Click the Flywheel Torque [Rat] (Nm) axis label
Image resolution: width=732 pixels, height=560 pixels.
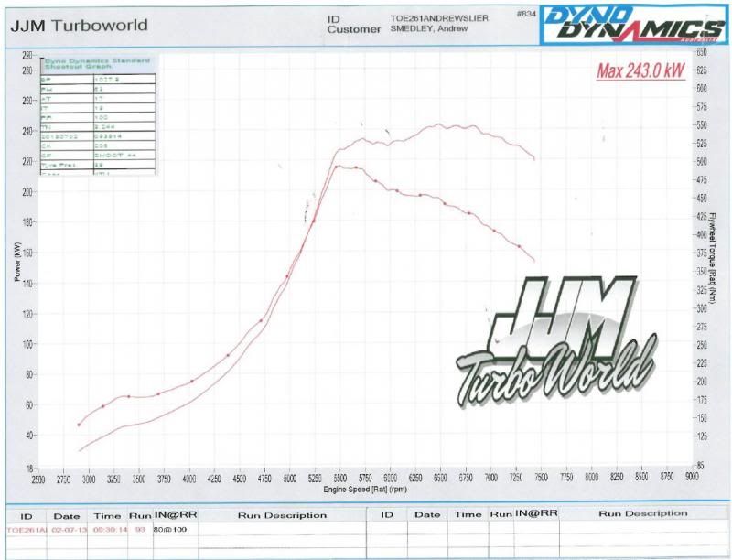click(x=713, y=258)
